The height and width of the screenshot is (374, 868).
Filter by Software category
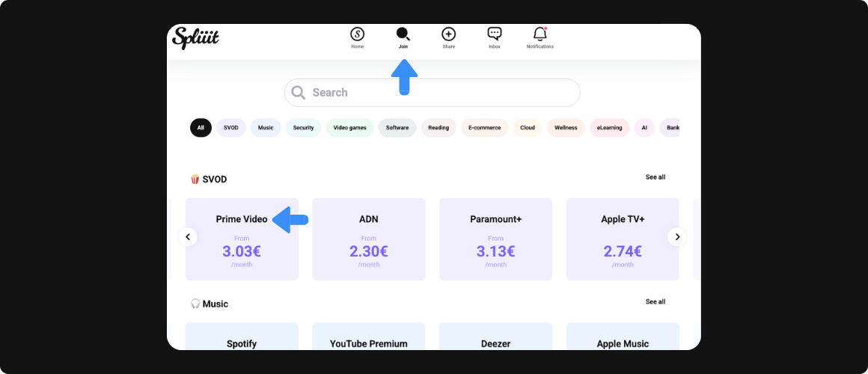tap(397, 128)
